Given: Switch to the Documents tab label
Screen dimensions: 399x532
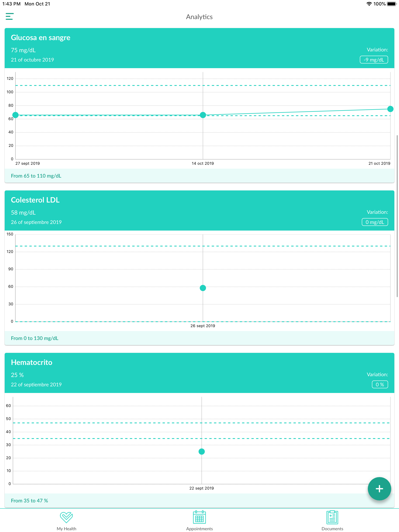Looking at the screenshot, I should (332, 528).
